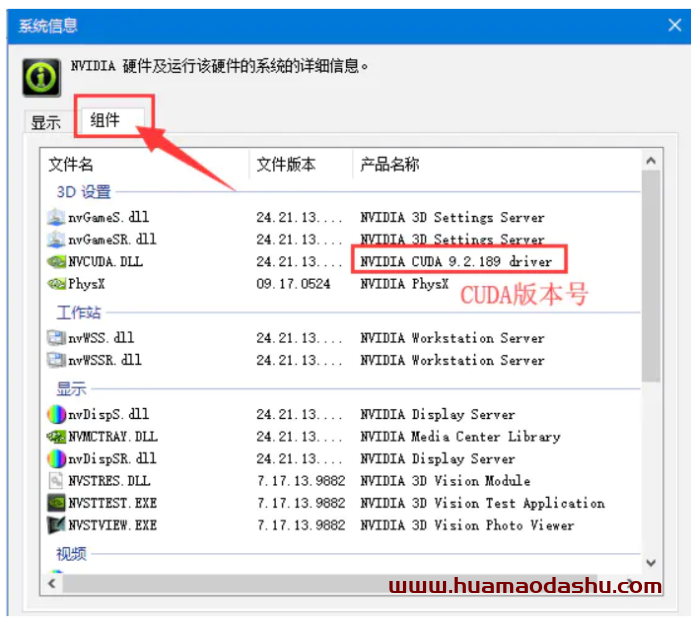Click the 工作站 group header
The image size is (692, 623).
click(79, 312)
